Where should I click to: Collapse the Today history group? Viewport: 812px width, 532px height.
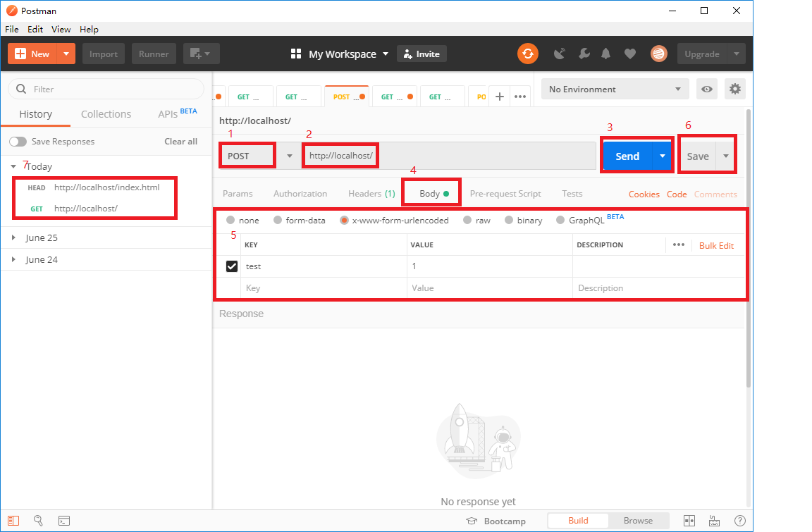(13, 166)
